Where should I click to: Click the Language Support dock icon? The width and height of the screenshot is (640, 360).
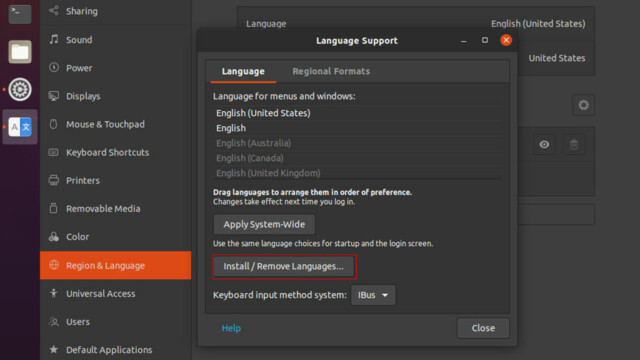(x=20, y=127)
